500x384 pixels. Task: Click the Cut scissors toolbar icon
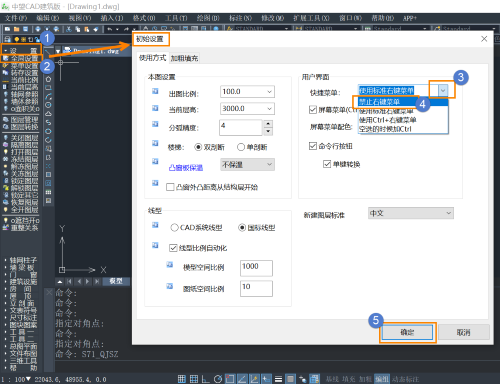point(69,29)
